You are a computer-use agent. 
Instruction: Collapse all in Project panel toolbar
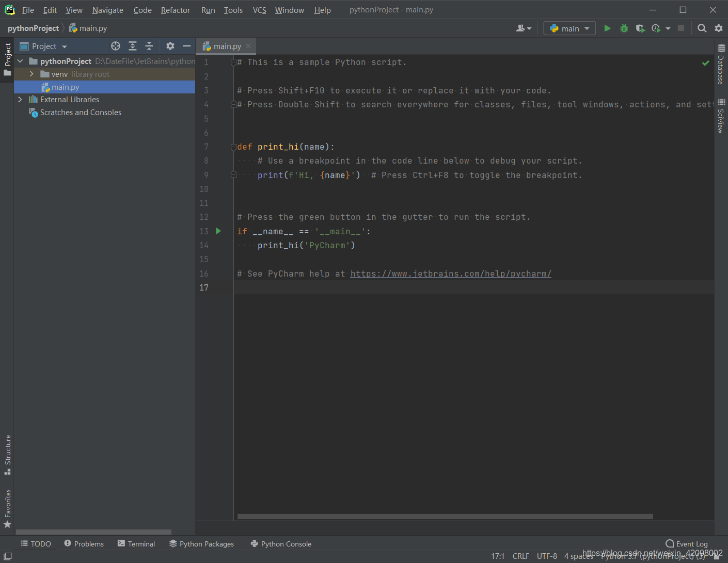point(149,46)
